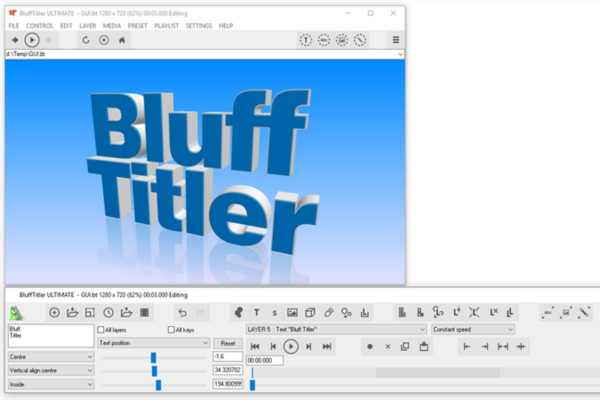
Task: Open the Constant speed dropdown
Action: click(473, 329)
